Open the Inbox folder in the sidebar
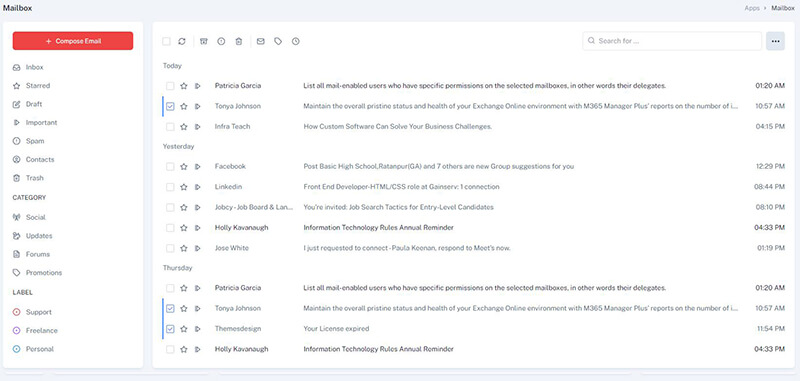 (x=35, y=67)
